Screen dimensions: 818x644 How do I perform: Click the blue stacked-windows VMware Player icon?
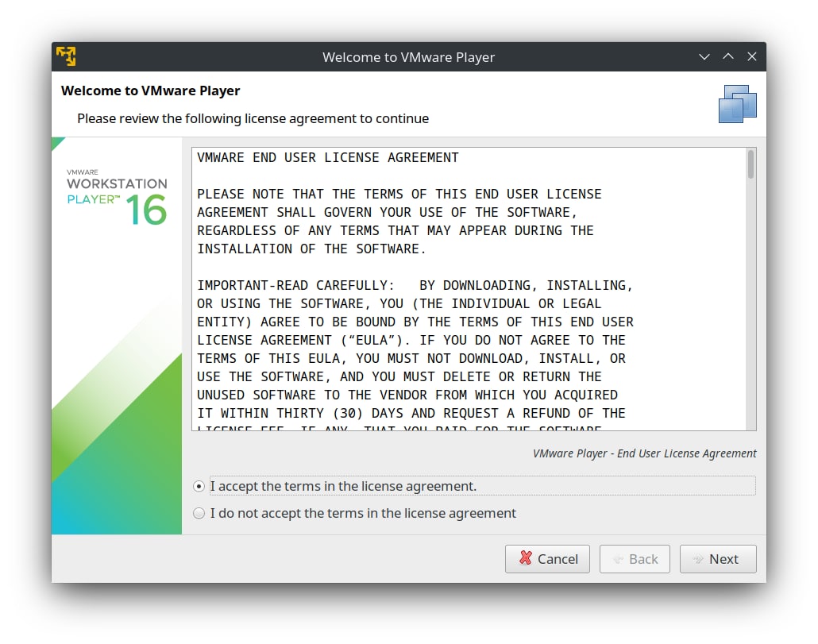(737, 104)
